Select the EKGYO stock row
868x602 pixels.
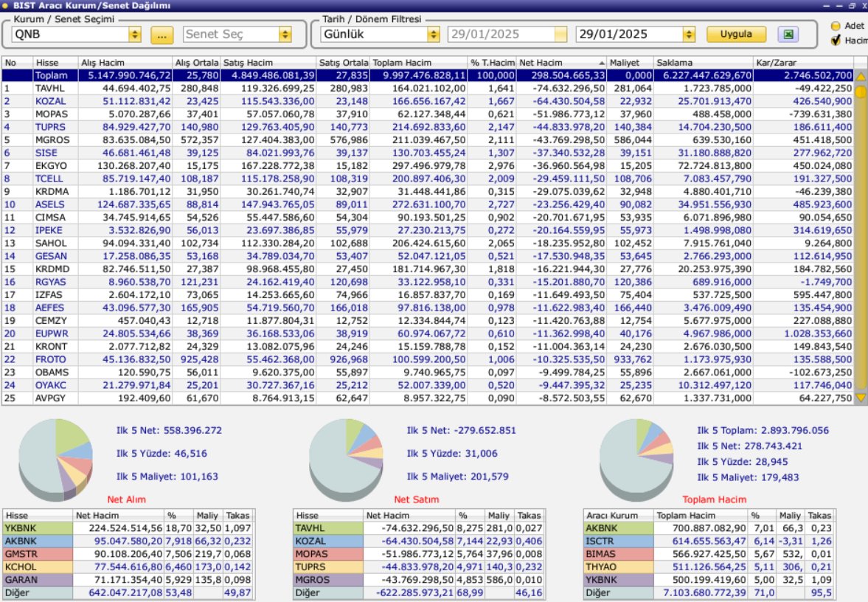click(x=427, y=165)
